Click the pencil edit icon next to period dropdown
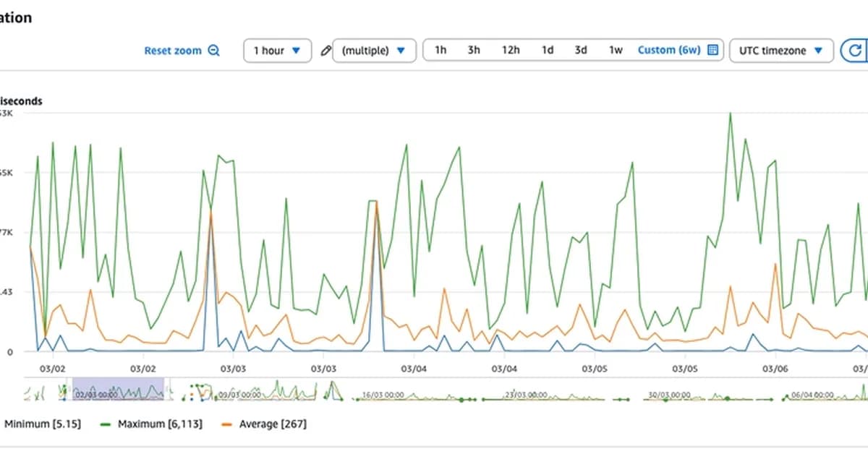 click(325, 50)
